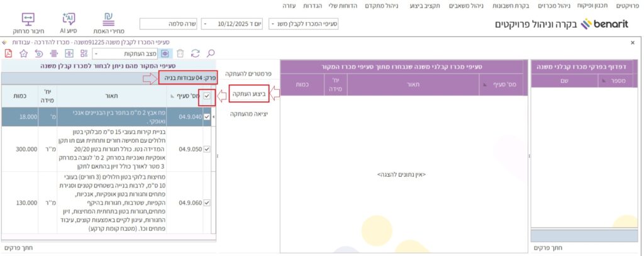644x256 pixels.
Task: Click the trash delete icon
Action: point(180,53)
